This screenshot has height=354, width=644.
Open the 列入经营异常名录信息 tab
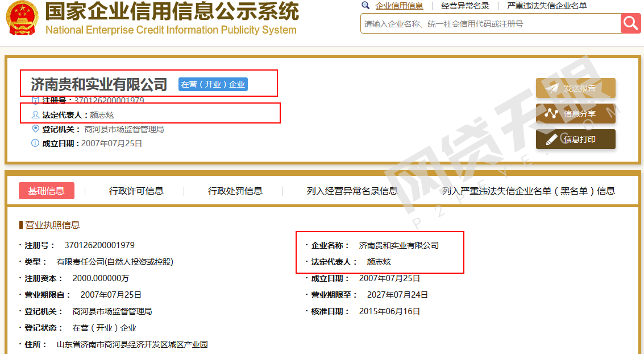point(352,191)
